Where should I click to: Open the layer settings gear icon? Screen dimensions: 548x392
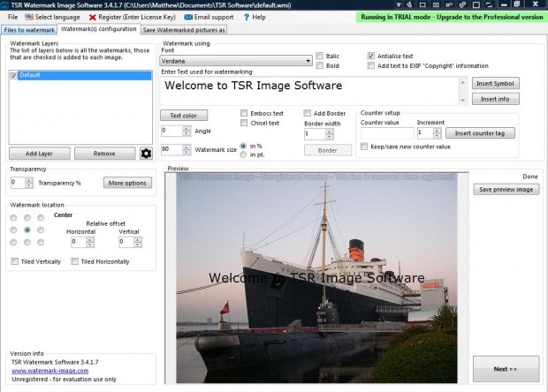coord(146,154)
